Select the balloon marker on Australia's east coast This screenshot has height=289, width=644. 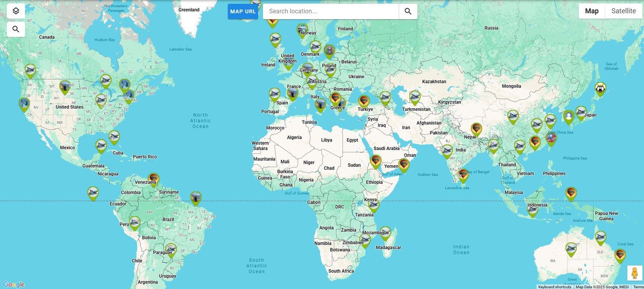(620, 256)
